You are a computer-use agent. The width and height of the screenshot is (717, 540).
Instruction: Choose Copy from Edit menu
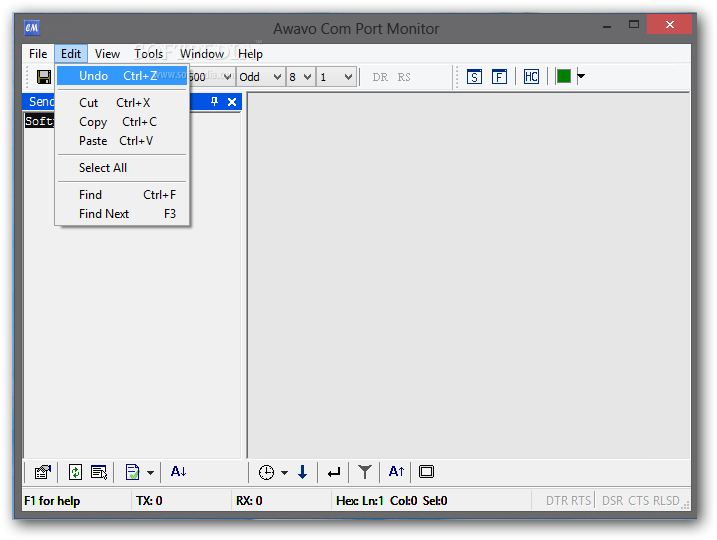pyautogui.click(x=122, y=122)
